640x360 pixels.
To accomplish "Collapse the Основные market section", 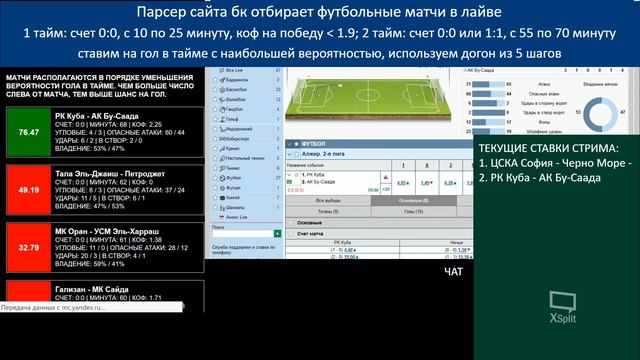I will [291, 223].
